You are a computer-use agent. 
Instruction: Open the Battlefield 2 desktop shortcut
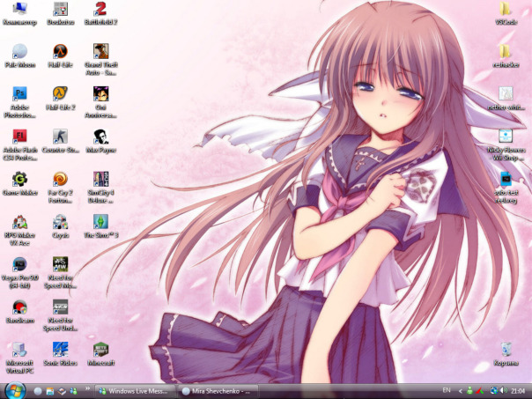(100, 10)
